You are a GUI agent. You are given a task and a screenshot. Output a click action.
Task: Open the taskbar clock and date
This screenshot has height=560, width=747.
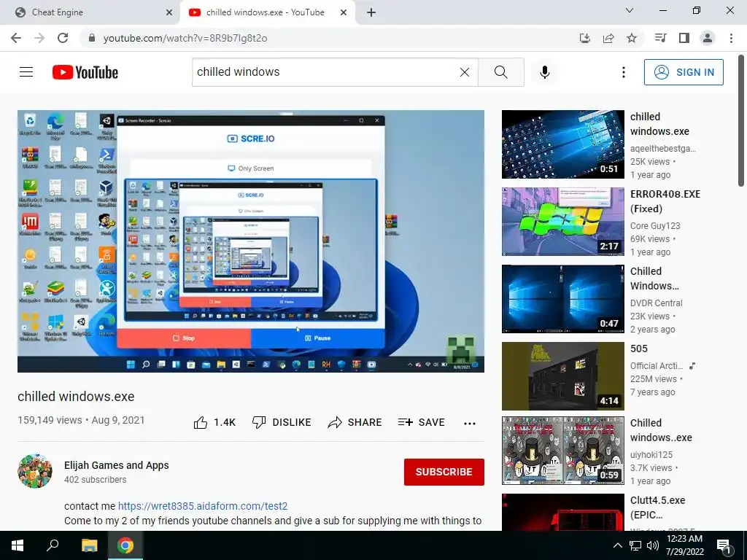pyautogui.click(x=684, y=545)
